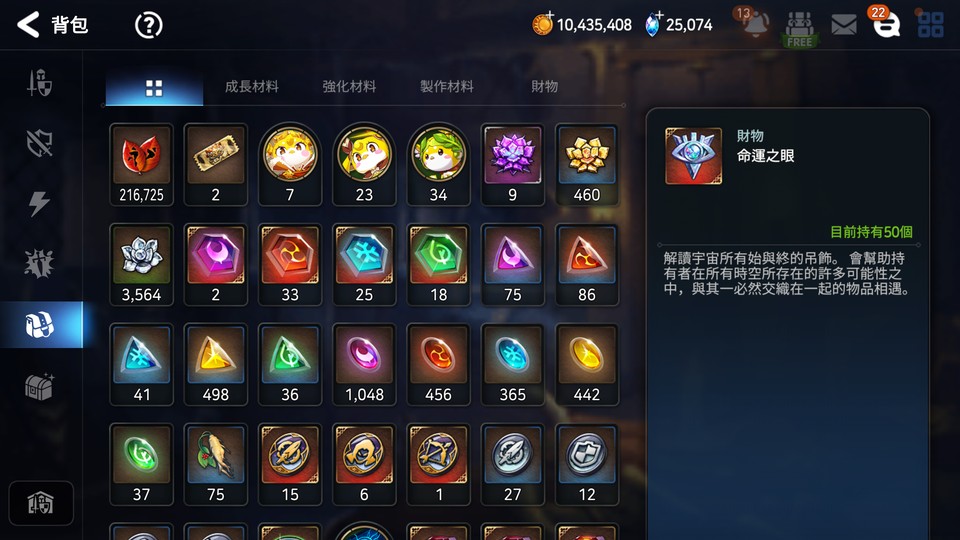Open the notification bell with 13 badge
This screenshot has width=960, height=540.
(754, 23)
